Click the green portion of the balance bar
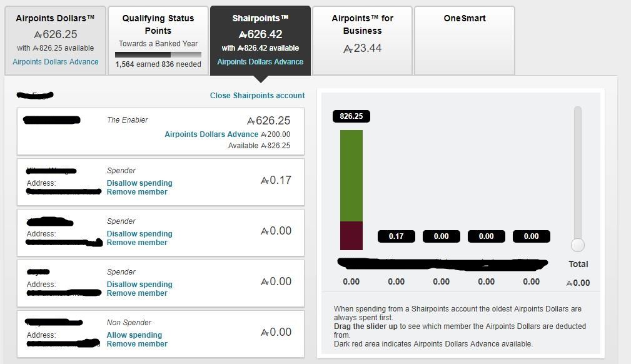The height and width of the screenshot is (364, 631). coord(351,176)
